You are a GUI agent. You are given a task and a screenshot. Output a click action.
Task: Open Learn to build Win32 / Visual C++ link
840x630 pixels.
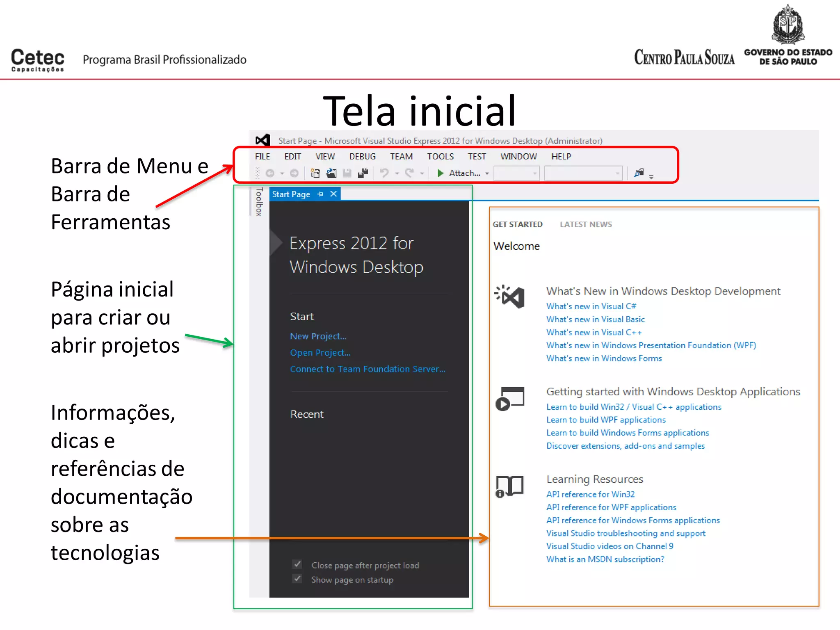tap(634, 407)
